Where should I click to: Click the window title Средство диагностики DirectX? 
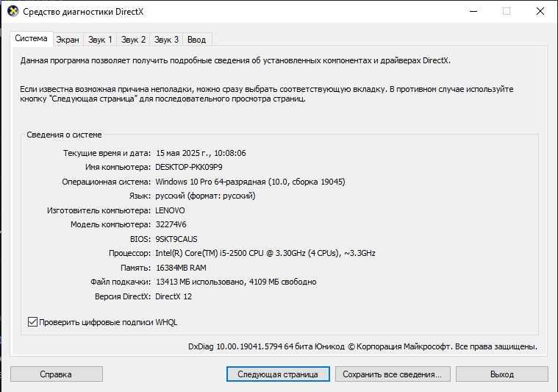[x=83, y=12]
